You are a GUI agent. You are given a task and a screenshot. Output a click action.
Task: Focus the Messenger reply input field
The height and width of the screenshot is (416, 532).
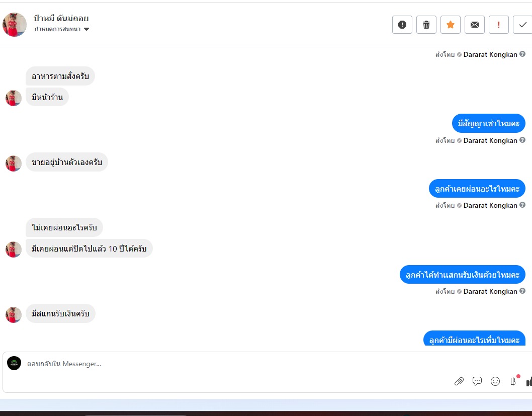(x=237, y=364)
